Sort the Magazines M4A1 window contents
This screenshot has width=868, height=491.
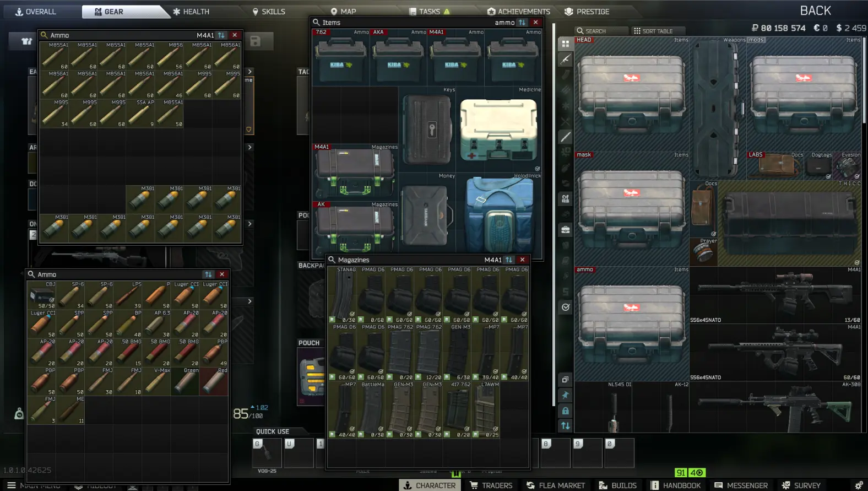point(509,260)
